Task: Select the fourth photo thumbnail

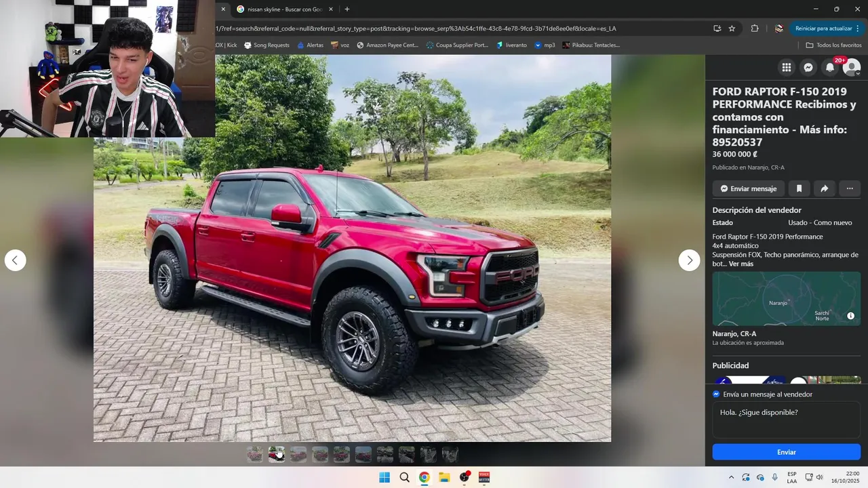Action: pyautogui.click(x=320, y=454)
